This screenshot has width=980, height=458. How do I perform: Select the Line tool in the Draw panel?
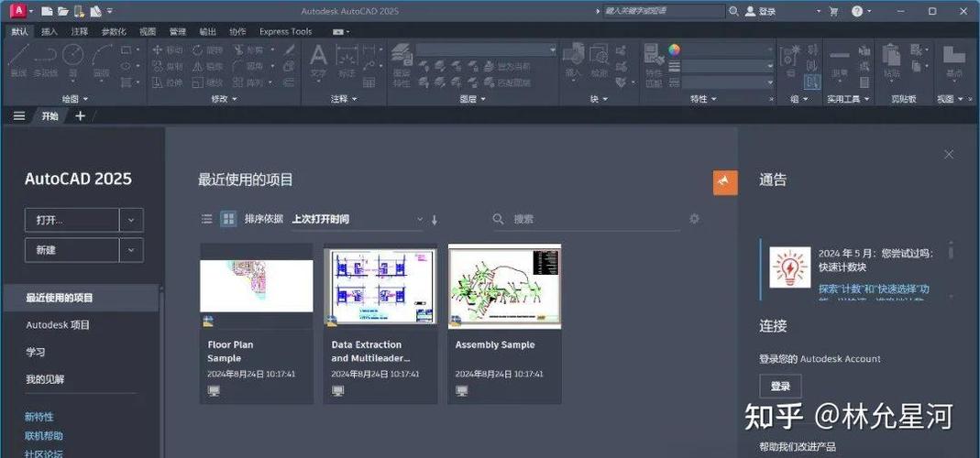point(18,60)
